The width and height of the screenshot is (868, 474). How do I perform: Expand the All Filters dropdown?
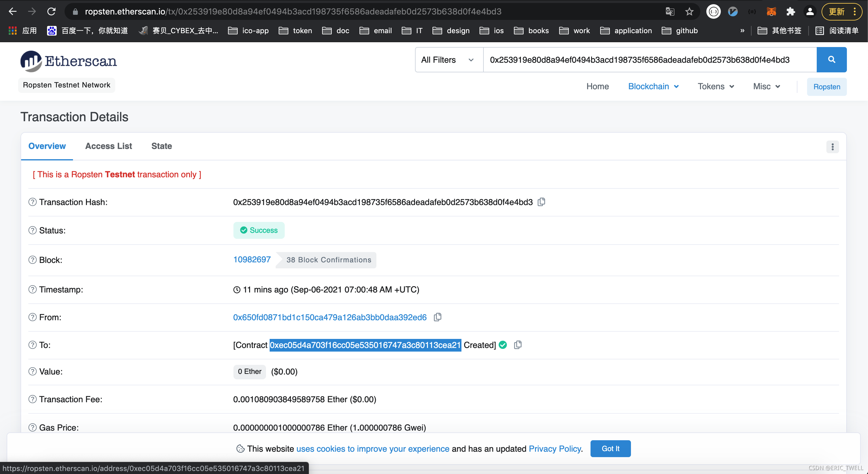coord(448,60)
